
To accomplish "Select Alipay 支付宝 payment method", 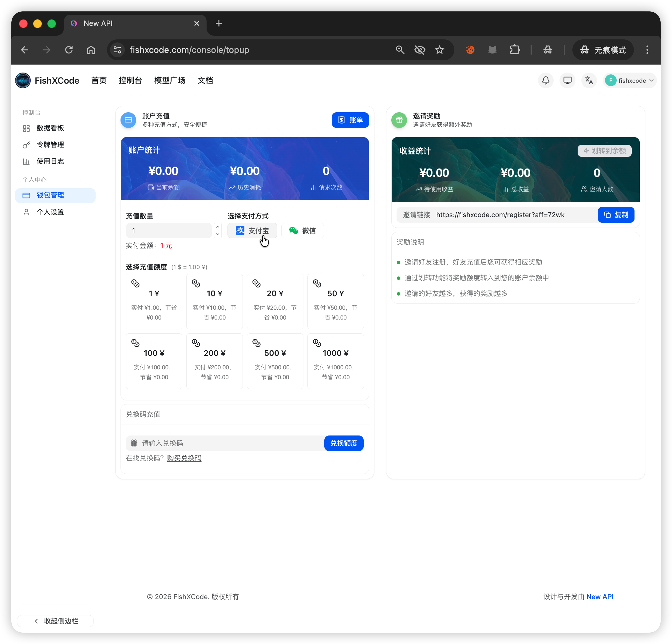I will pos(252,230).
